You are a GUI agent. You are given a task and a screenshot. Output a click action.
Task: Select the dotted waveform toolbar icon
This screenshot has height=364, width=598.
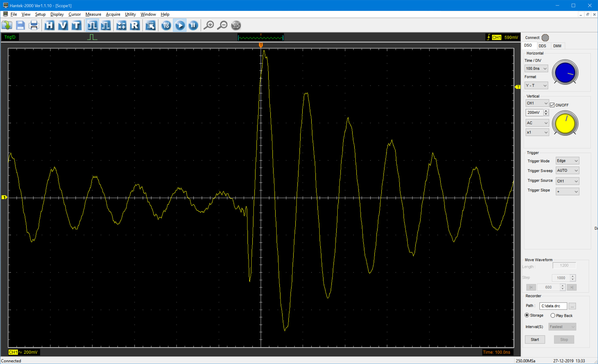coord(106,25)
